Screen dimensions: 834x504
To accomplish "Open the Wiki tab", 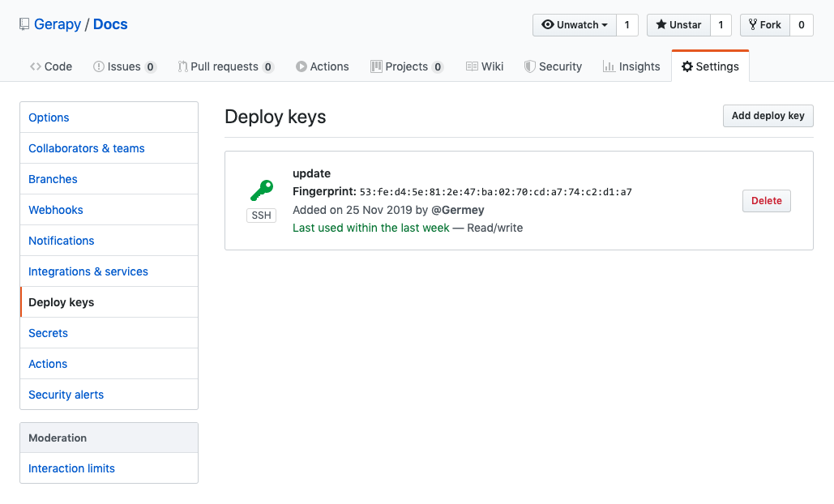I will point(485,66).
